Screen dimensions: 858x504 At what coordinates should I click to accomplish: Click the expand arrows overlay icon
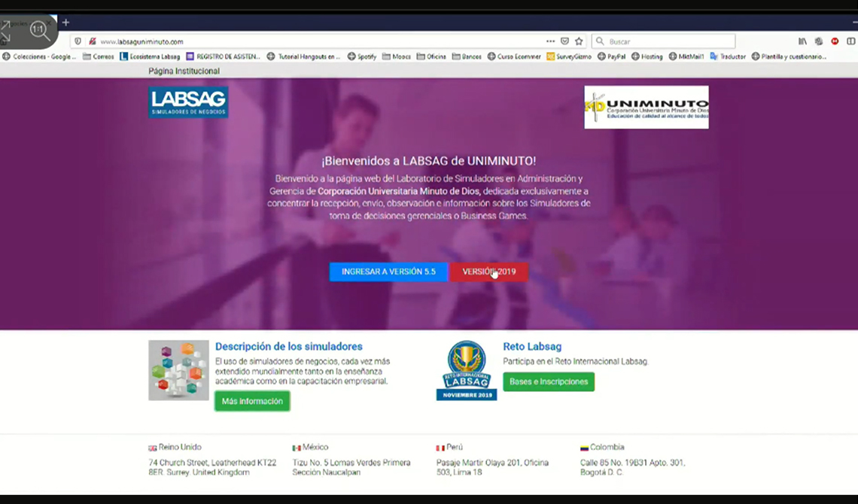click(x=5, y=31)
